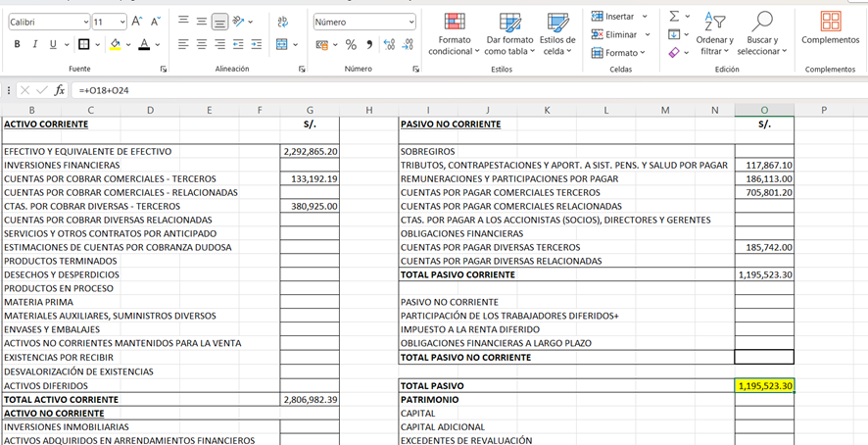The height and width of the screenshot is (445, 868).
Task: Apply percent style
Action: 351,45
